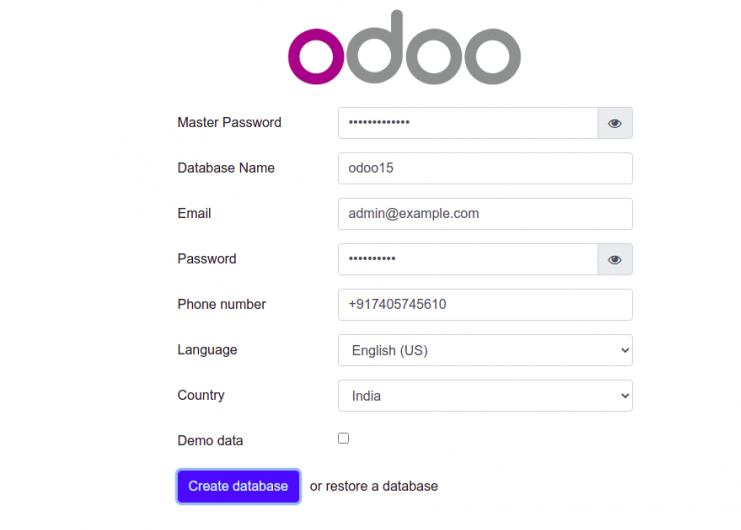Click the Master Password label
Viewport: 741px width, 530px height.
click(x=229, y=123)
